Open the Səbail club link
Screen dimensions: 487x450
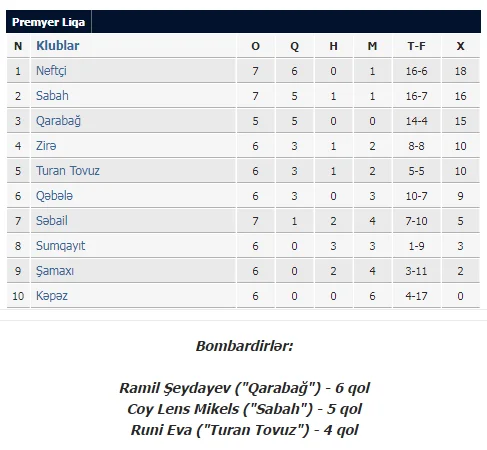click(52, 221)
